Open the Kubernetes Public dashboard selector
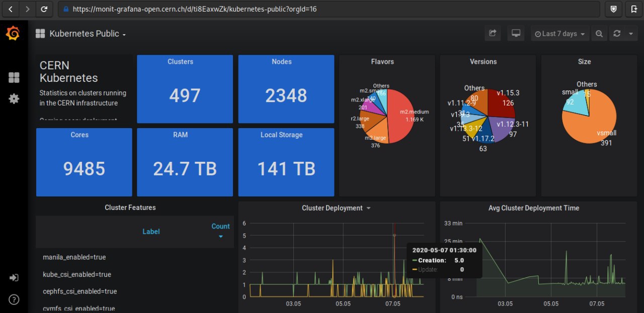This screenshot has height=313, width=644. pyautogui.click(x=88, y=34)
